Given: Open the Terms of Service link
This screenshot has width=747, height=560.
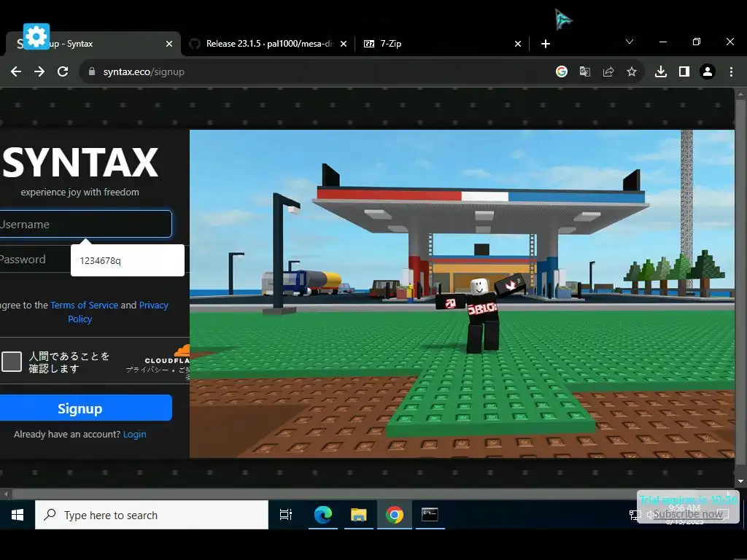Looking at the screenshot, I should coord(85,306).
